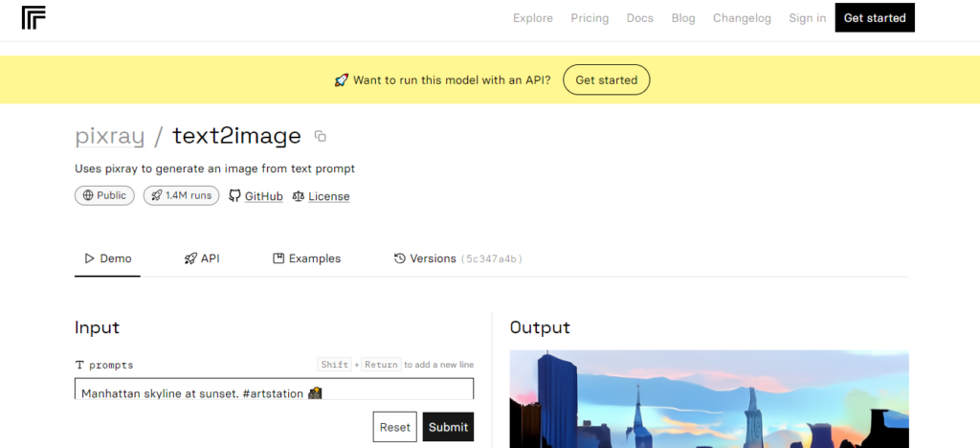Open the Examples tab

tap(307, 258)
